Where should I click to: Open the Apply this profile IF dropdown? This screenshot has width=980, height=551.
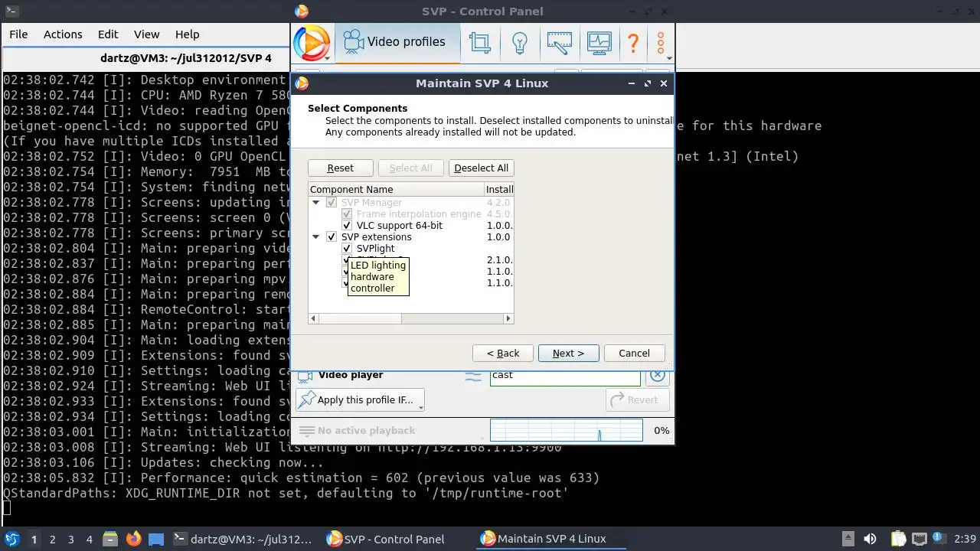(420, 406)
